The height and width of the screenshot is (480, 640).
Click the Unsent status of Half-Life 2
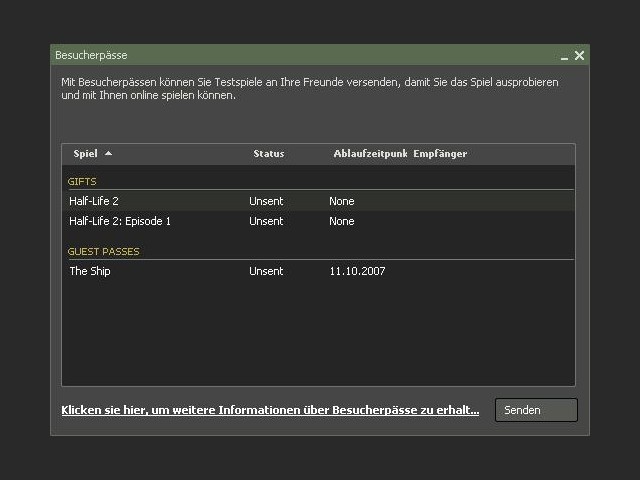point(266,201)
